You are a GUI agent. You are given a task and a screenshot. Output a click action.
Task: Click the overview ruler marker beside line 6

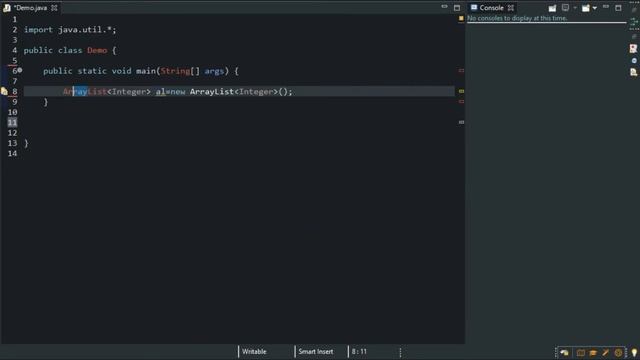click(461, 71)
